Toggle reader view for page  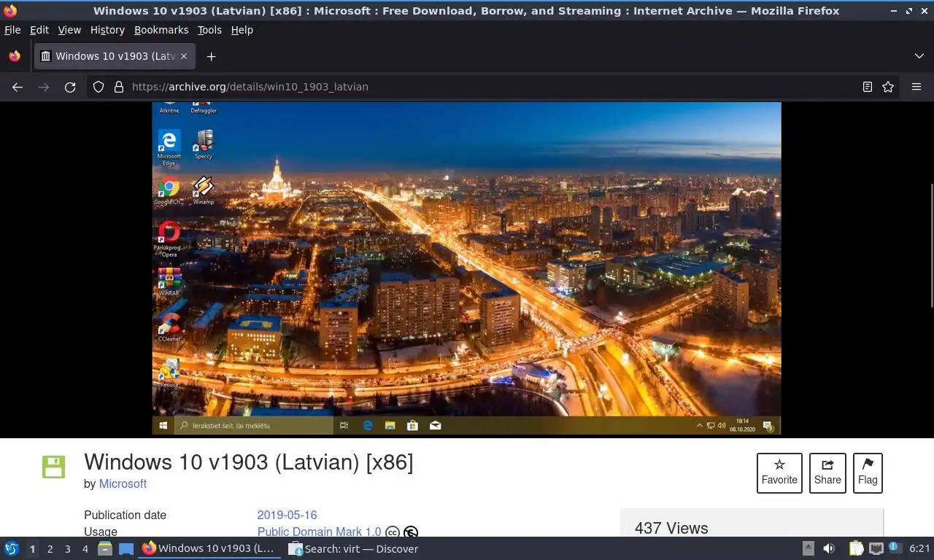[867, 87]
